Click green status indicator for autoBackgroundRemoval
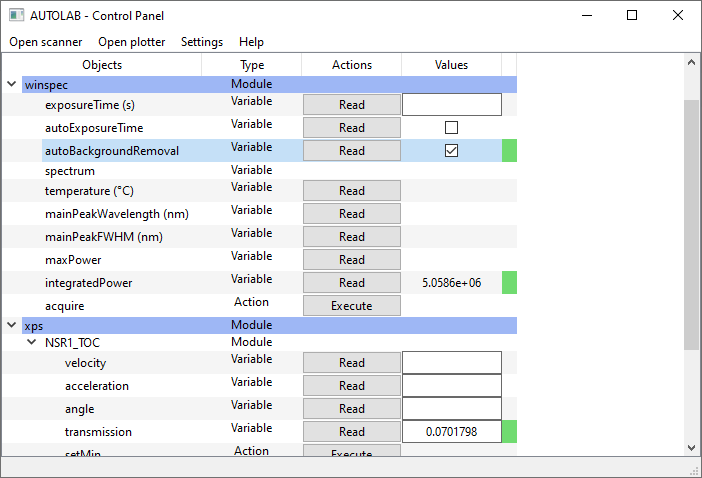 pos(509,150)
